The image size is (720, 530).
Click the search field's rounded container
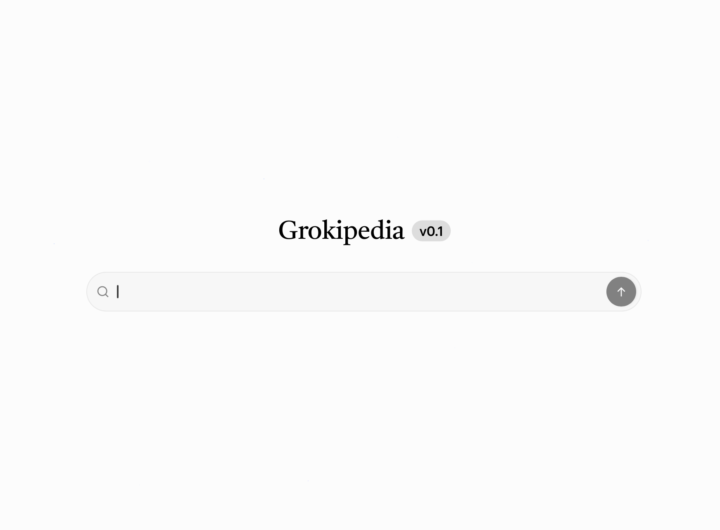(x=364, y=292)
